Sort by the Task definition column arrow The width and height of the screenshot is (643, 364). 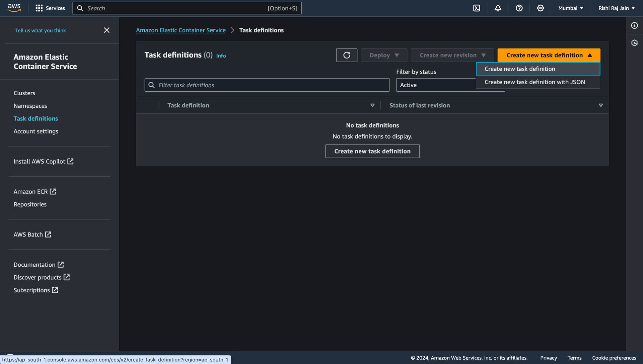pos(372,105)
